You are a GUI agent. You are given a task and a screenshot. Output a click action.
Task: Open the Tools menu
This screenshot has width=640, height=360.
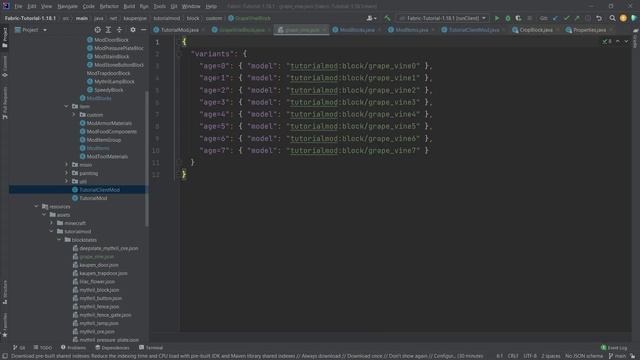(160, 7)
